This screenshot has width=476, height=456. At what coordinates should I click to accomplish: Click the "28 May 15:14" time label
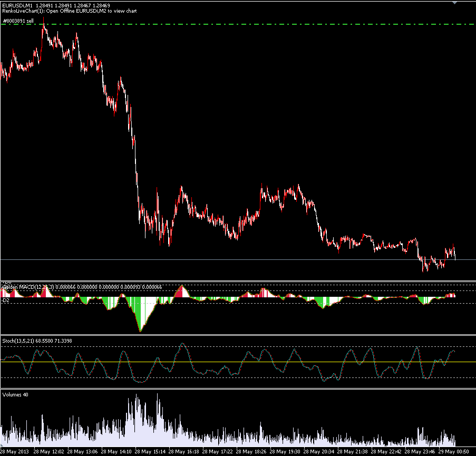[150, 451]
